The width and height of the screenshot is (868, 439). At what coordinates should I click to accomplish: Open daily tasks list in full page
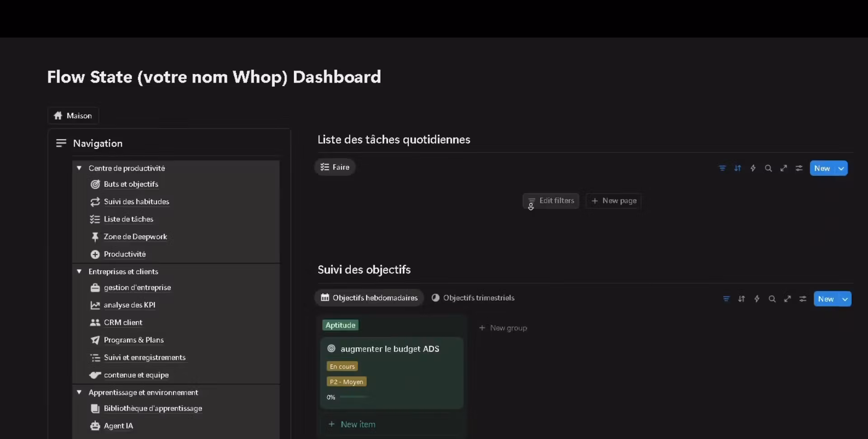pos(783,168)
